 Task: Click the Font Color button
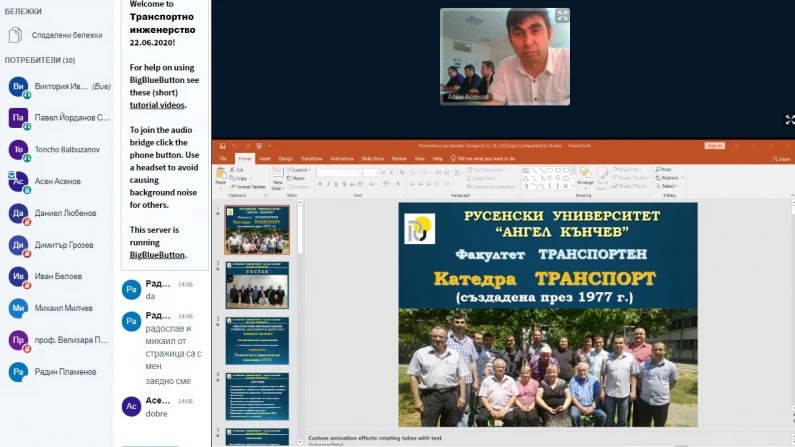point(399,184)
